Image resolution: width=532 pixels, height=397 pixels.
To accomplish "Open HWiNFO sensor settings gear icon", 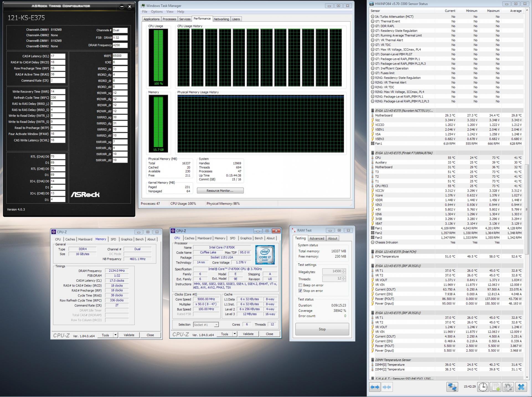I will click(x=508, y=387).
